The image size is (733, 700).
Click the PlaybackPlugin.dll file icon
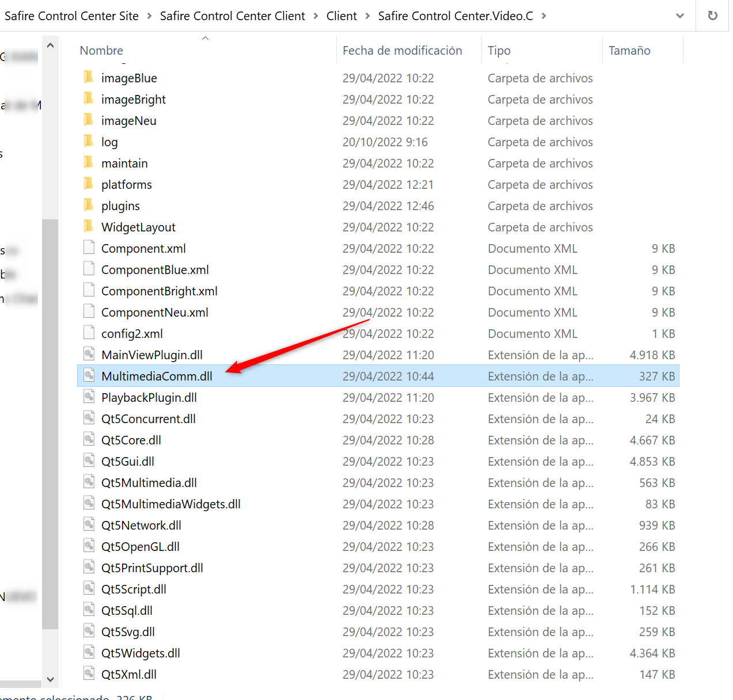[89, 397]
